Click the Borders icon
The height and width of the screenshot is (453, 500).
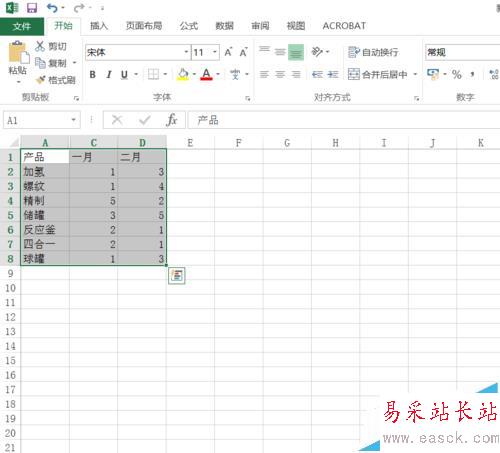click(x=153, y=74)
